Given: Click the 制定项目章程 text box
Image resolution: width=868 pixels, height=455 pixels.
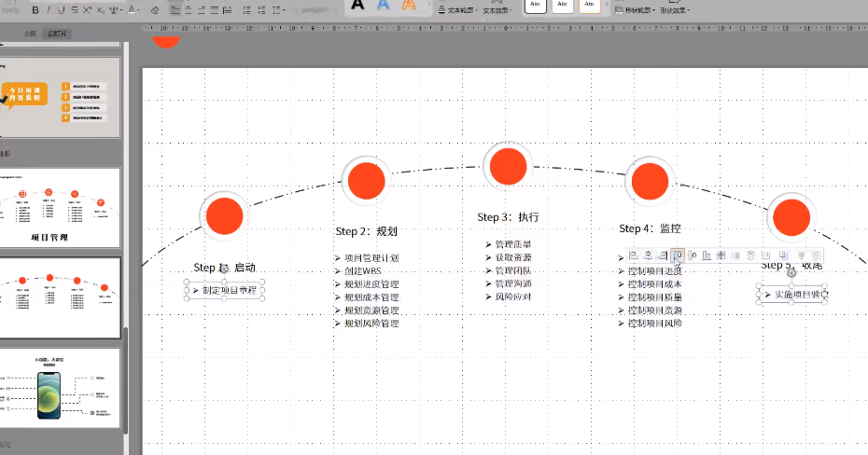Looking at the screenshot, I should tap(224, 290).
